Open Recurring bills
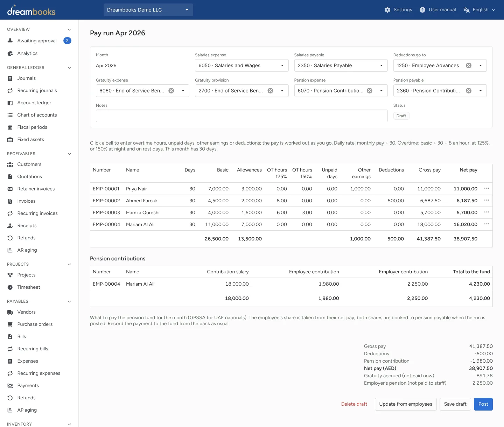This screenshot has width=504, height=427. (39, 349)
